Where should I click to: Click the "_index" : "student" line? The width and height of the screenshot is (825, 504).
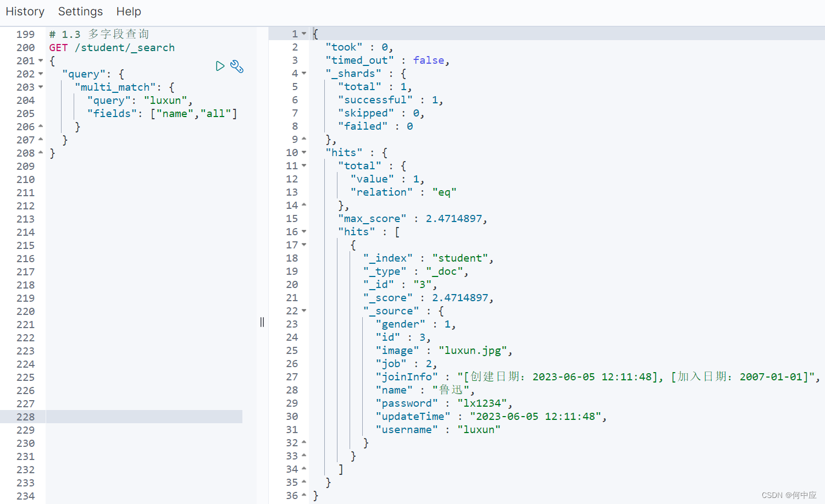tap(428, 258)
